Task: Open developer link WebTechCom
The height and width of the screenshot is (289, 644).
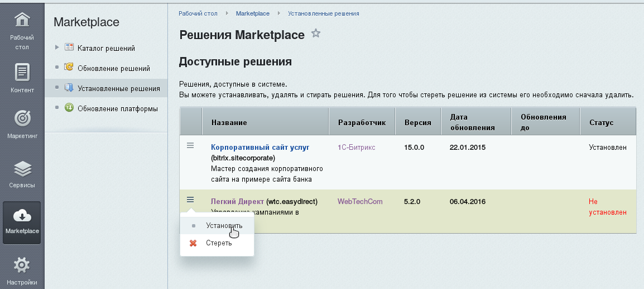Action: click(360, 201)
